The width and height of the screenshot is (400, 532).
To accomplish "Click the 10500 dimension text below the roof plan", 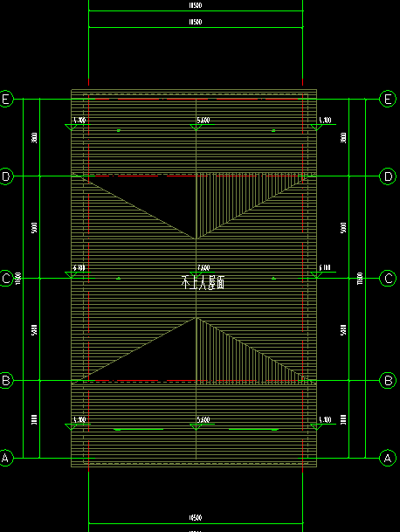I will (196, 518).
